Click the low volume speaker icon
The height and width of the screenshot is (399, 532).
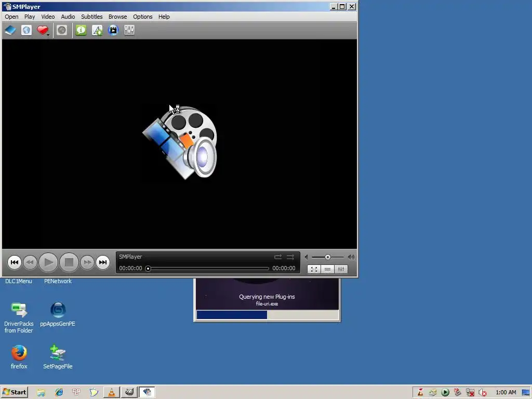[307, 257]
